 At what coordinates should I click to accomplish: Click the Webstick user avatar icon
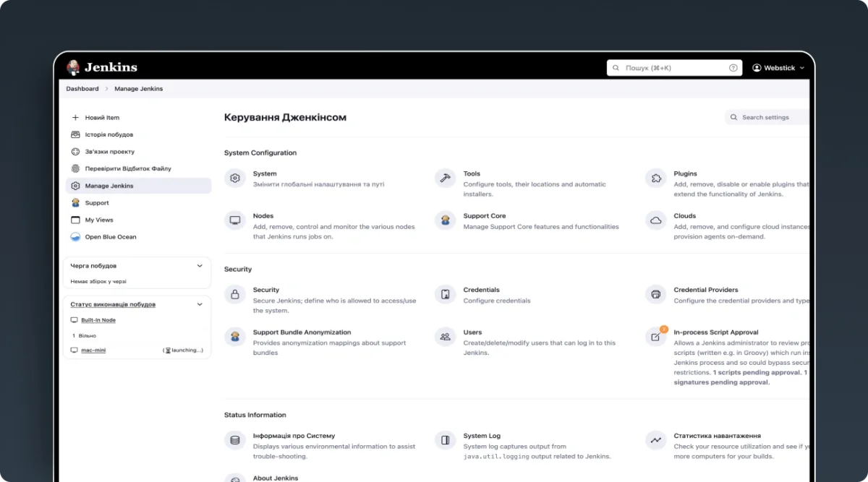(x=757, y=68)
